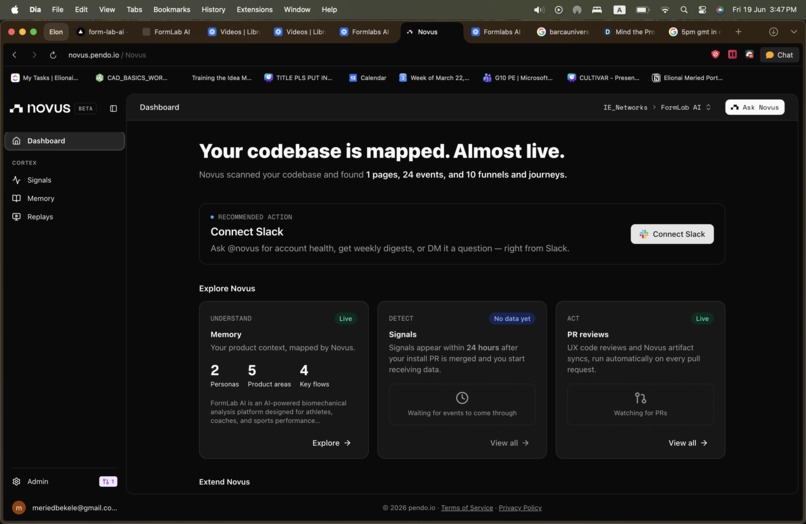This screenshot has height=524, width=806.
Task: Switch to the 5pm gmt in tab
Action: tap(695, 32)
